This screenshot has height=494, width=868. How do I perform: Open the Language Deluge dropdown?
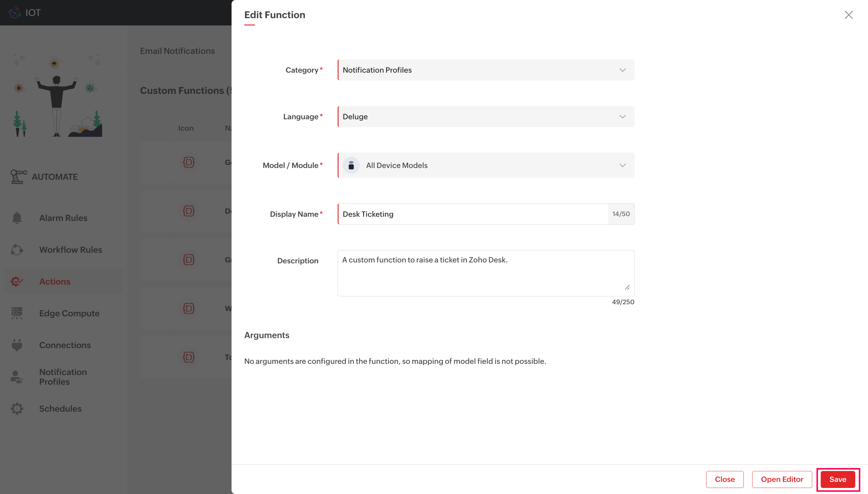pyautogui.click(x=486, y=116)
